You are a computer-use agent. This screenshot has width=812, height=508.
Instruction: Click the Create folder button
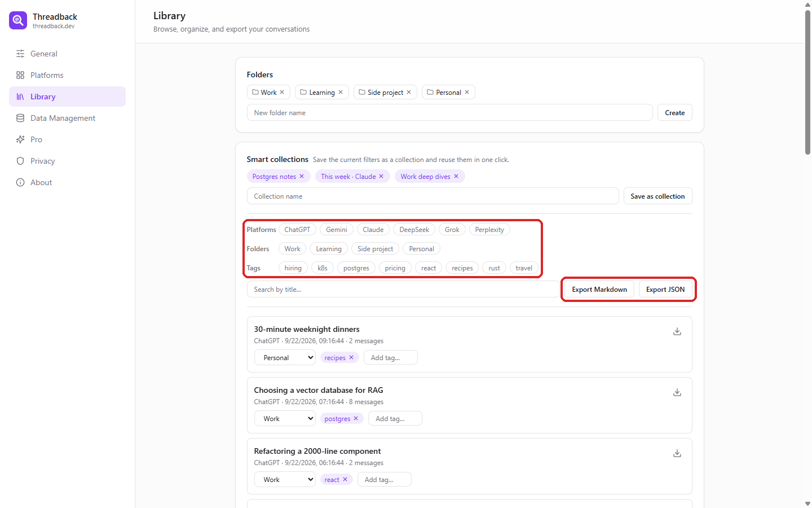[674, 112]
